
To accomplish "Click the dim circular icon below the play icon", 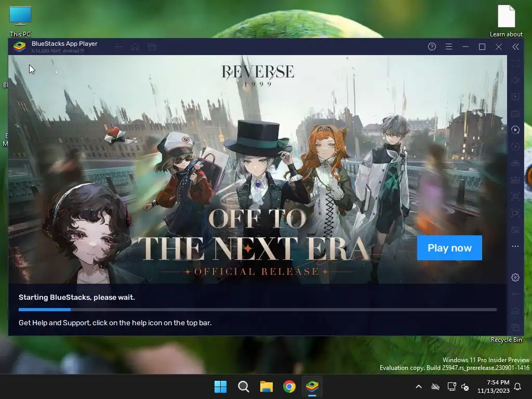I will click(x=515, y=147).
